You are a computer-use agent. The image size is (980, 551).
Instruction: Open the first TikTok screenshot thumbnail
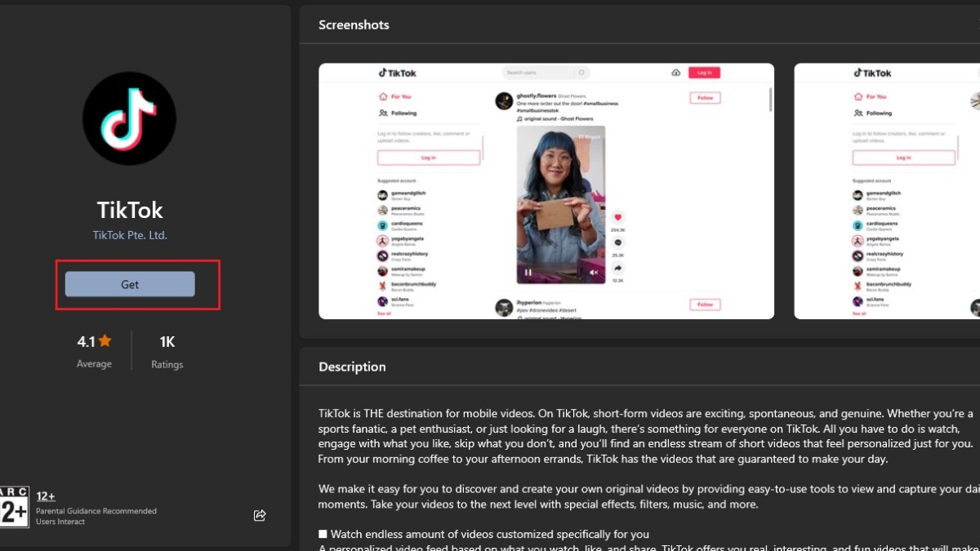(x=546, y=191)
